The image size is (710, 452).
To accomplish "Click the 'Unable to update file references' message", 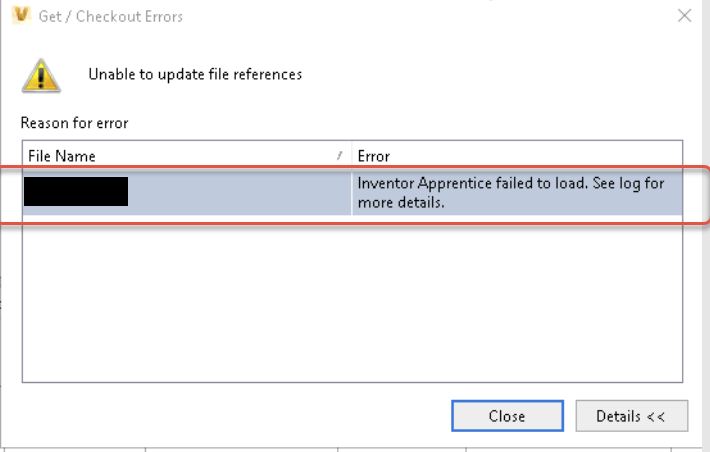I will coord(195,74).
